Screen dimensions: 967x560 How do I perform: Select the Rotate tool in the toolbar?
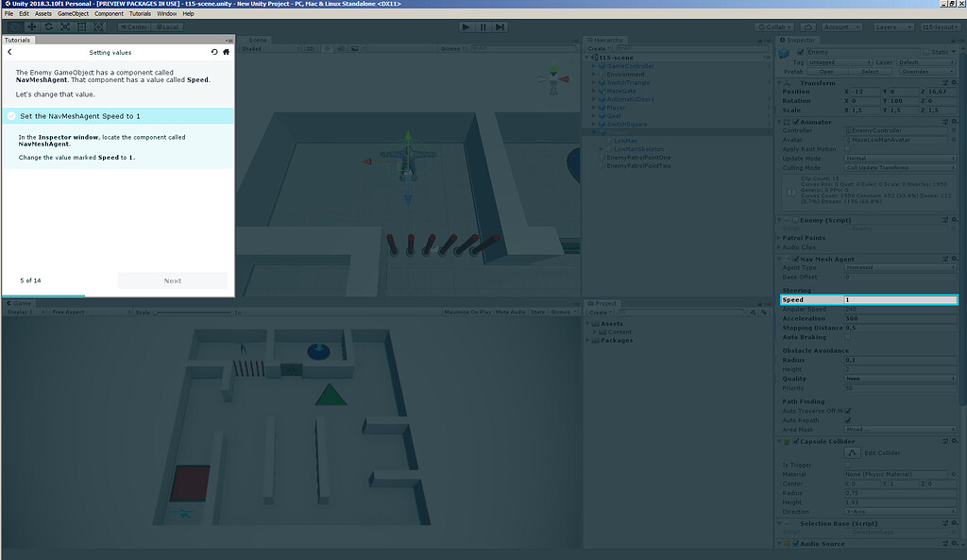tap(48, 26)
